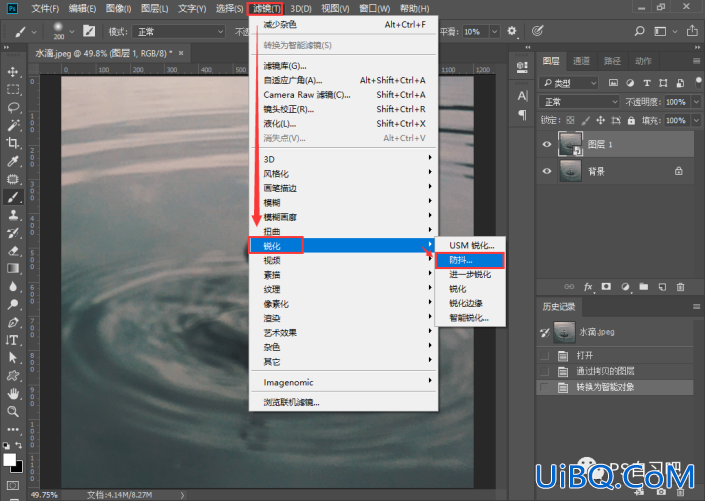Expand the Imagenomic submenu
The image size is (705, 501).
tap(344, 383)
